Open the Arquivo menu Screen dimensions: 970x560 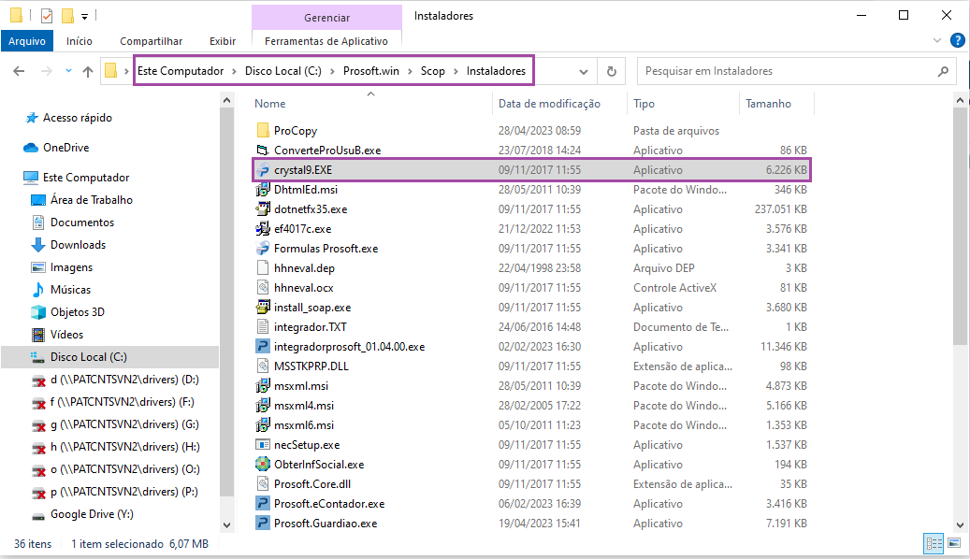coord(27,41)
